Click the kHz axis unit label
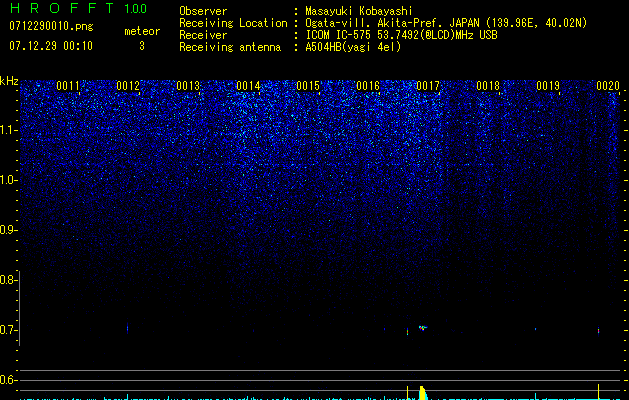The height and width of the screenshot is (400, 629). click(9, 81)
